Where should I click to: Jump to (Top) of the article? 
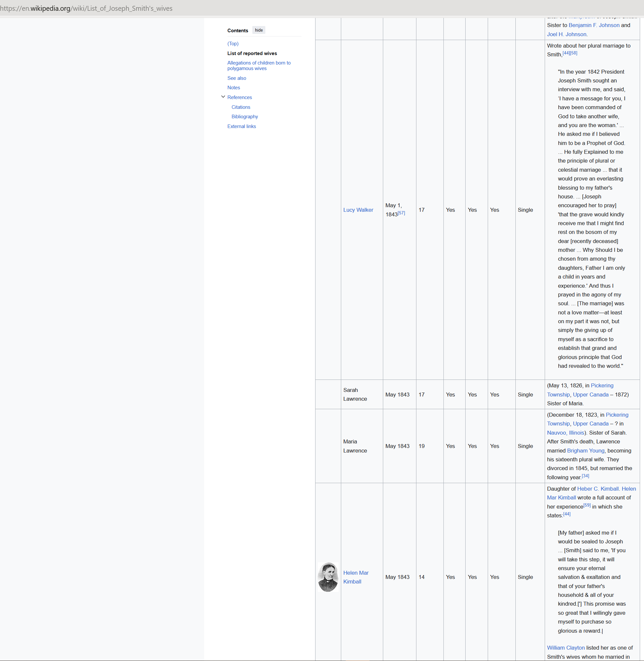(x=233, y=44)
